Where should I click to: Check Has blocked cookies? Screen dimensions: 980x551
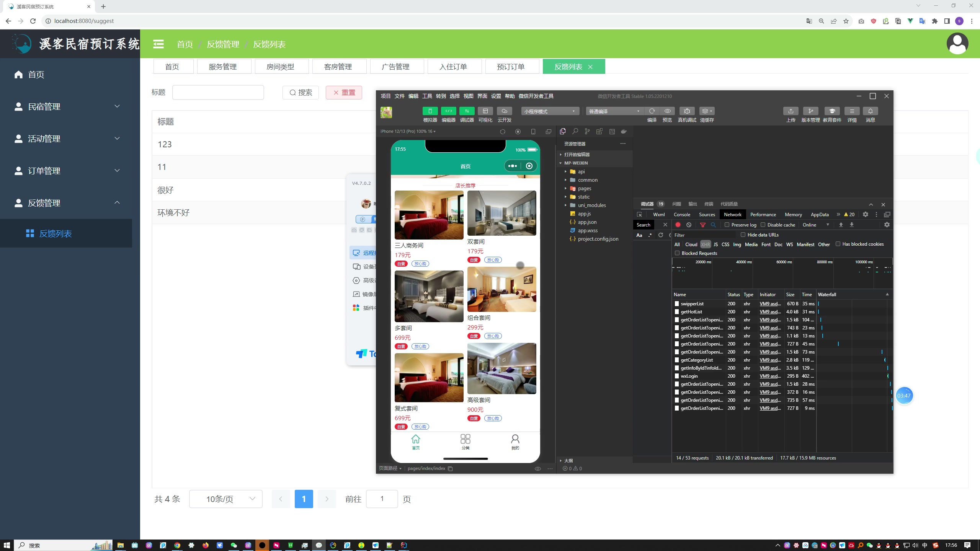tap(838, 244)
